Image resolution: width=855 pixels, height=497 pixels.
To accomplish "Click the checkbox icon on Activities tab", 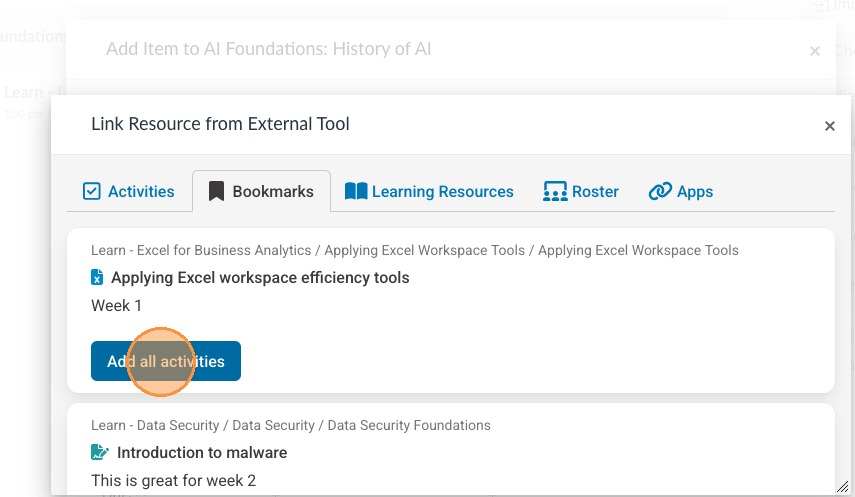I will 92,191.
